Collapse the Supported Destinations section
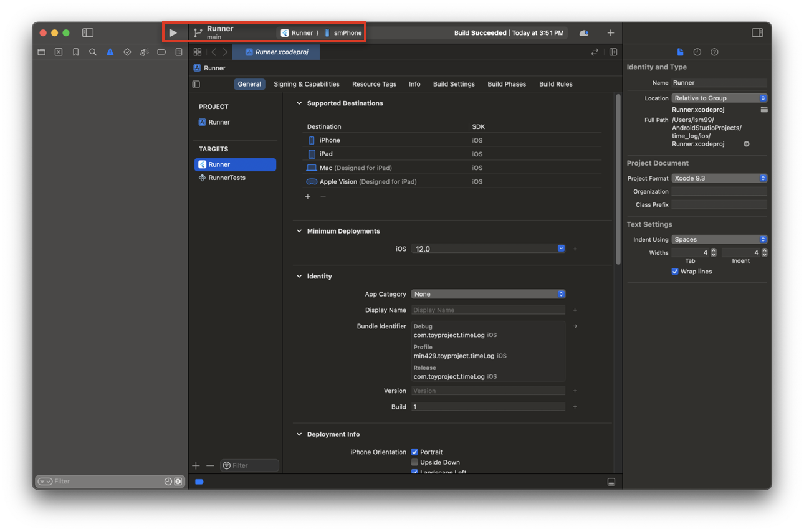This screenshot has height=532, width=804. (299, 103)
